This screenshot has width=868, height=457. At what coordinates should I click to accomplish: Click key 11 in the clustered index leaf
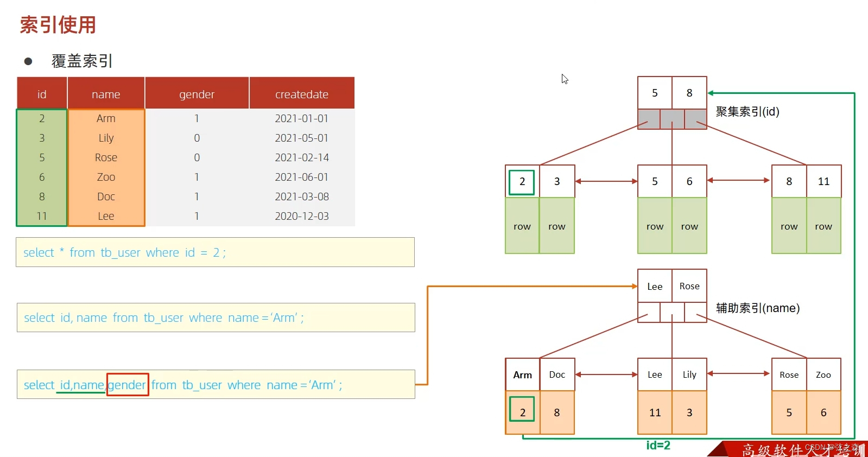click(x=823, y=181)
